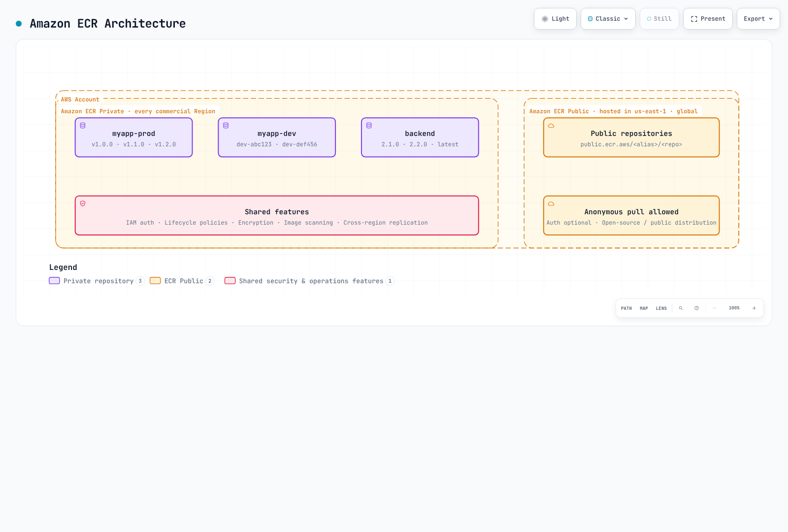Click the red Shared security legend swatch

click(230, 281)
